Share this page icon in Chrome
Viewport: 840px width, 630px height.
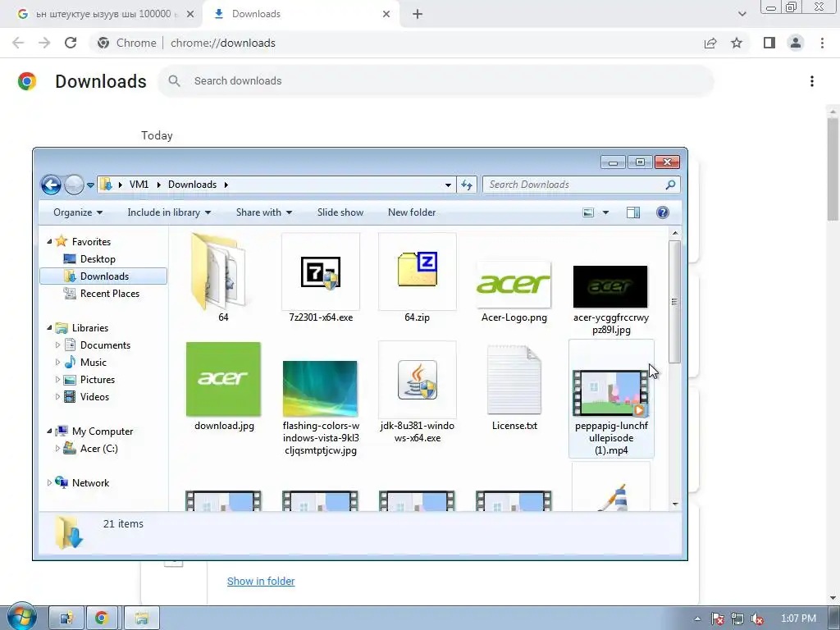point(710,43)
